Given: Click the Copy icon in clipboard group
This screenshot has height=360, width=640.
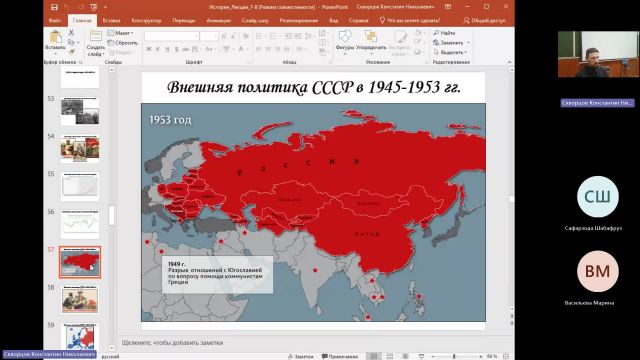Looking at the screenshot, I should (71, 42).
